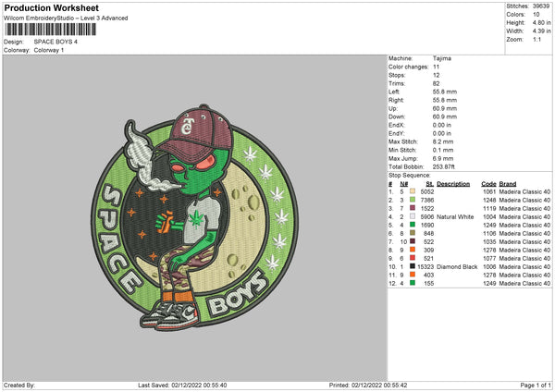Click the Color changes value 11
The image size is (555, 392).
click(x=436, y=67)
